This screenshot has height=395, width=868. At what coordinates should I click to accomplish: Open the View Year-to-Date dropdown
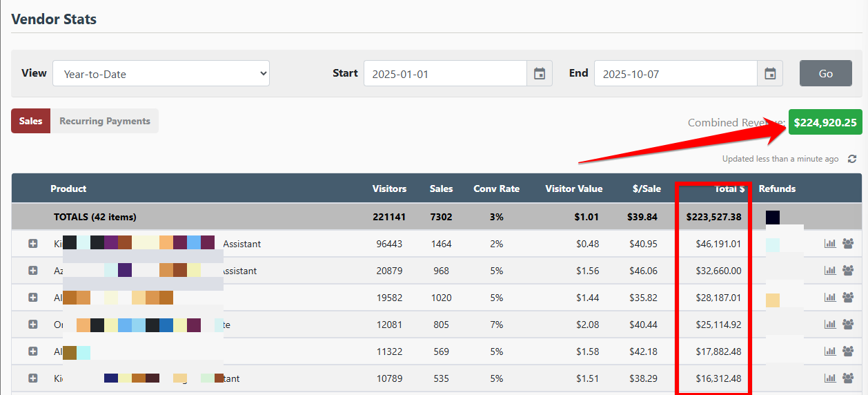(x=161, y=73)
